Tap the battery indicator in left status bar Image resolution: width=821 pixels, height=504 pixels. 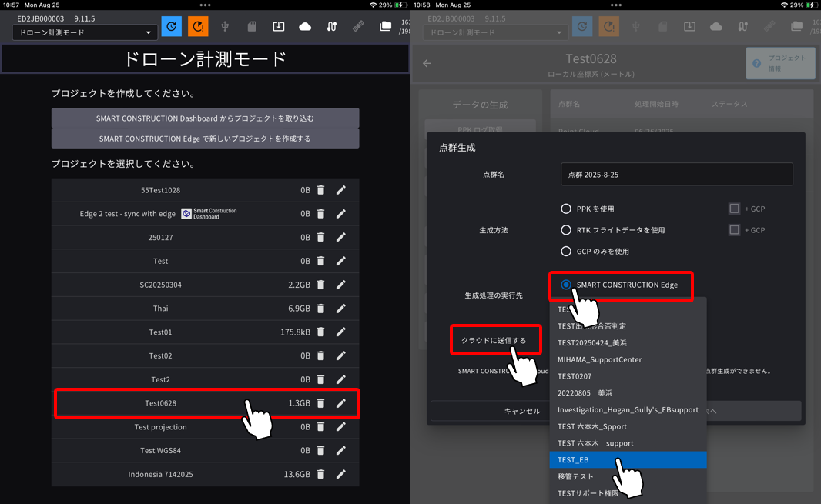point(401,5)
